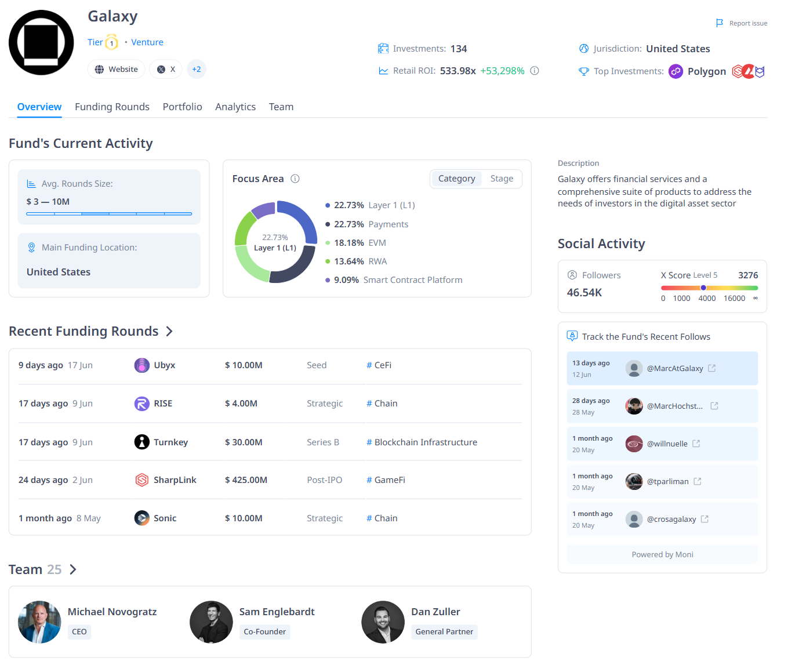Switch to the Analytics tab
788x672 pixels.
pos(235,107)
